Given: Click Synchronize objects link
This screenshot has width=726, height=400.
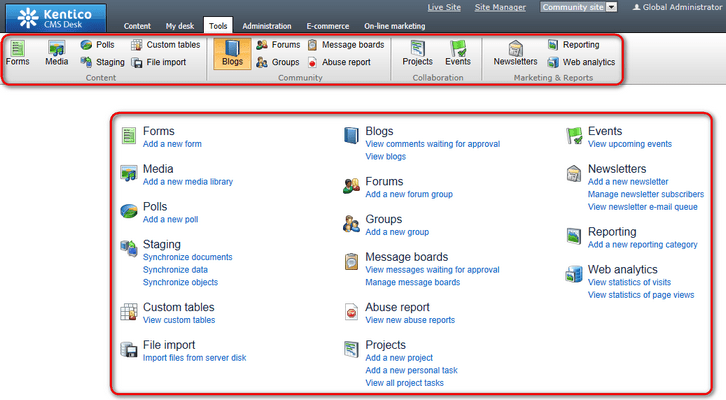Looking at the screenshot, I should coord(180,282).
